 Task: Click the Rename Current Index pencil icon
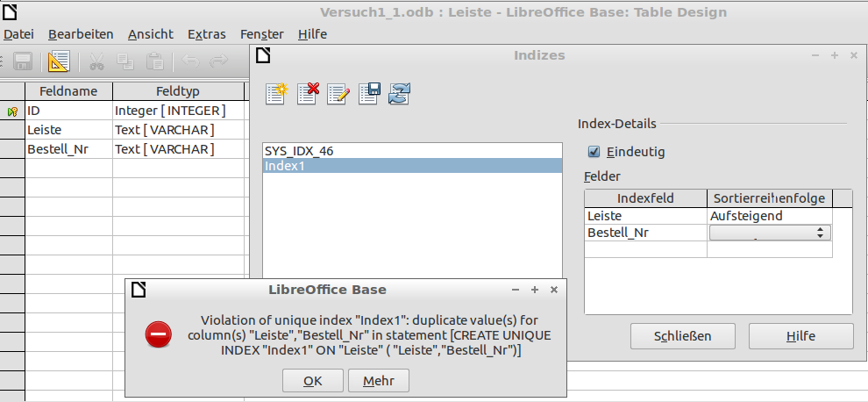[338, 93]
